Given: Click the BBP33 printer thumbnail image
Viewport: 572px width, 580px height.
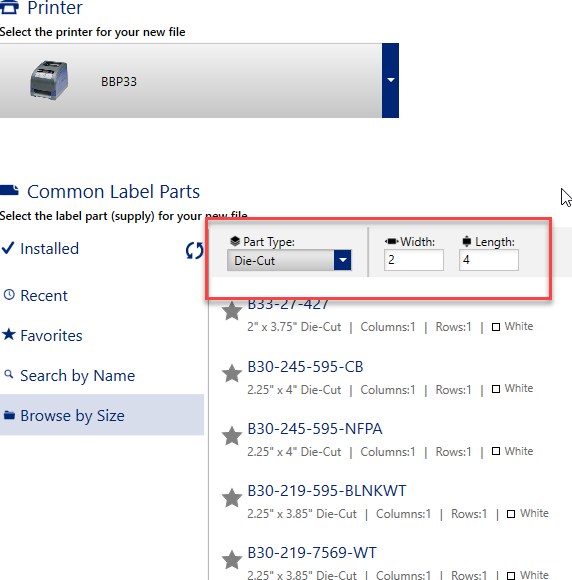Looking at the screenshot, I should [x=49, y=80].
